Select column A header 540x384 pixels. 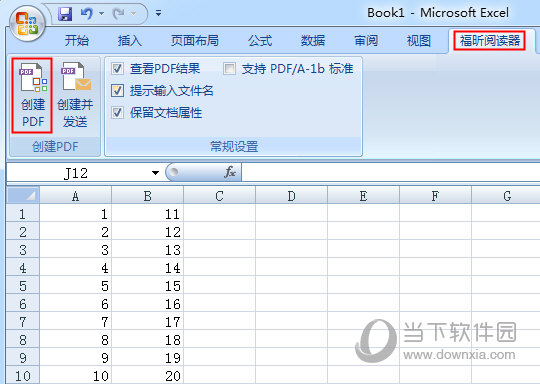[x=75, y=196]
